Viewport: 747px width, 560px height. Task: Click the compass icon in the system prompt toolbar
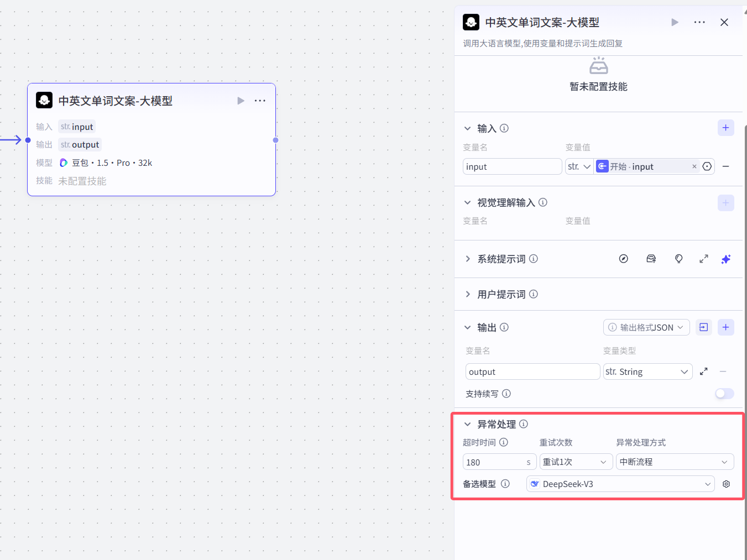click(624, 259)
